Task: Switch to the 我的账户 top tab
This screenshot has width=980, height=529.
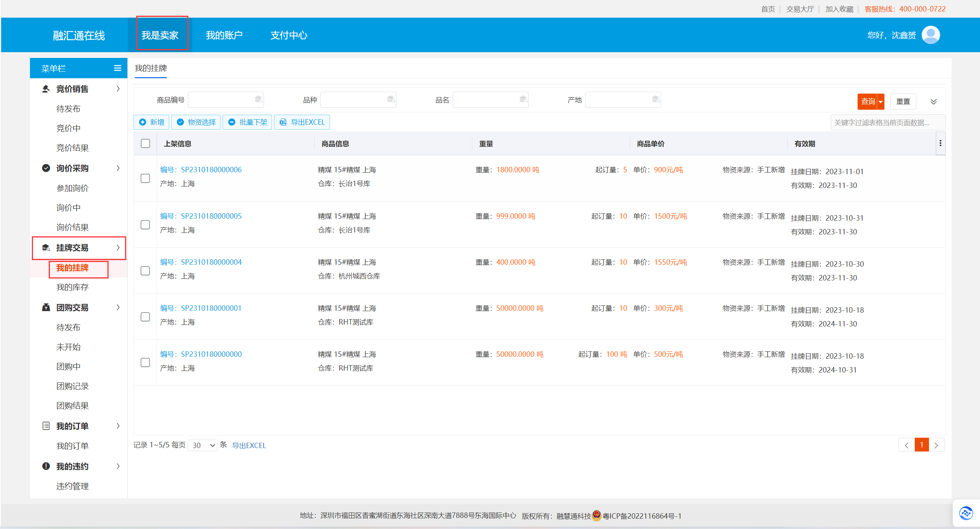Action: pos(224,35)
